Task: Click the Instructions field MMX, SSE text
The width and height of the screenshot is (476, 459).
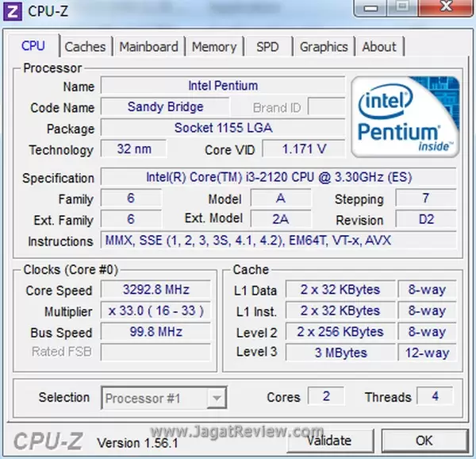Action: [x=278, y=241]
